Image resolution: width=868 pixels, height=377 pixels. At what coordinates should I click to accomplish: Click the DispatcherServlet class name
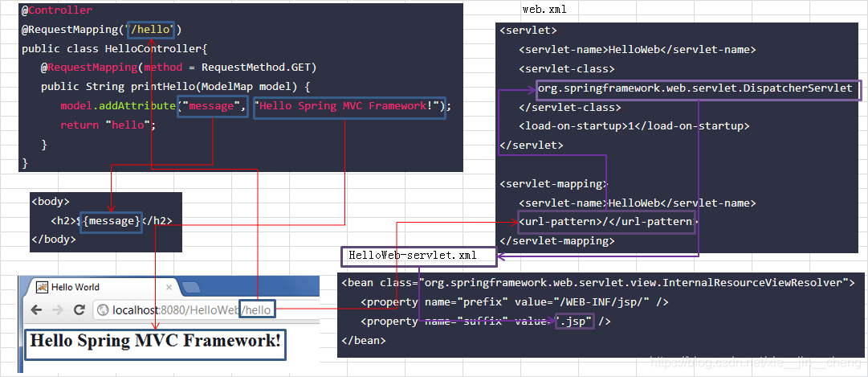pos(695,88)
